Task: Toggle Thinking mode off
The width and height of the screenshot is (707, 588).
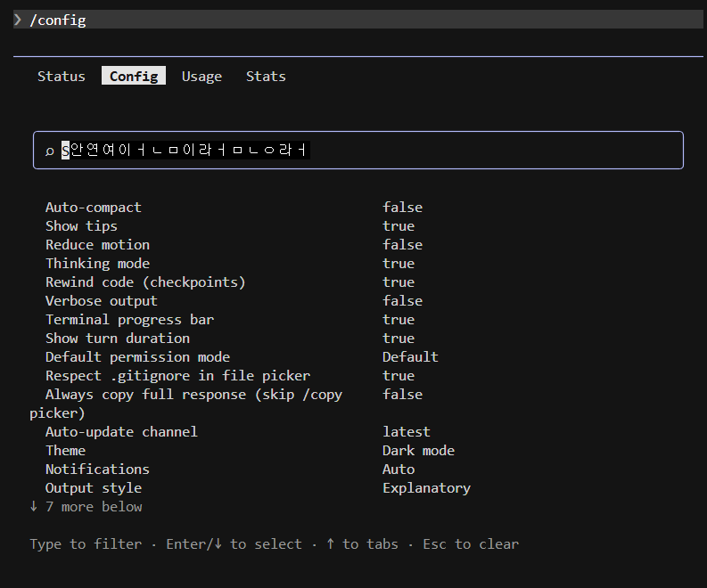Action: [97, 264]
